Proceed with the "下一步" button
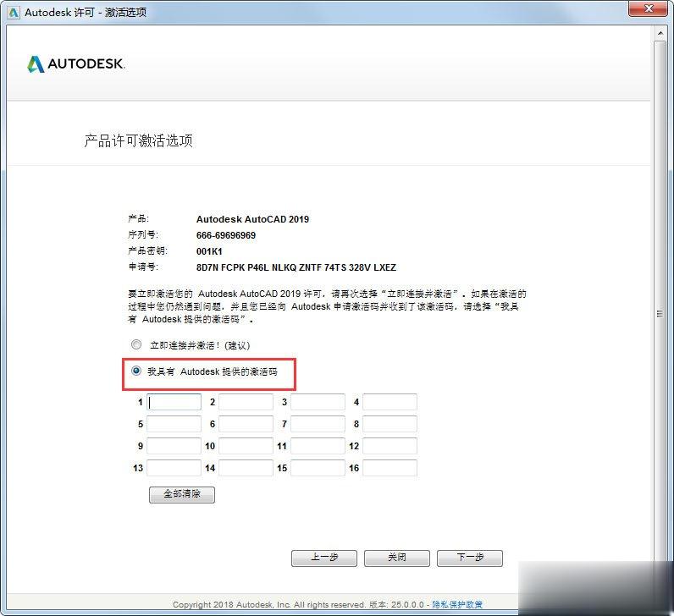Screen dimensions: 674x616 point(470,558)
